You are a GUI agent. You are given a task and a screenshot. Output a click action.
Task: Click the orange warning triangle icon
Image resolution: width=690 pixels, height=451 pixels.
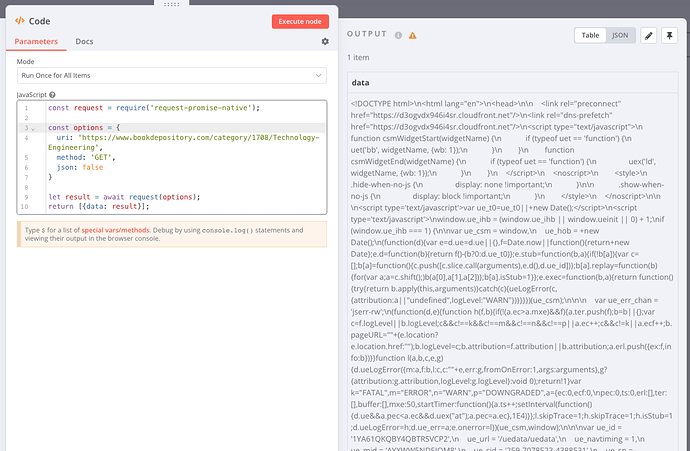point(412,35)
